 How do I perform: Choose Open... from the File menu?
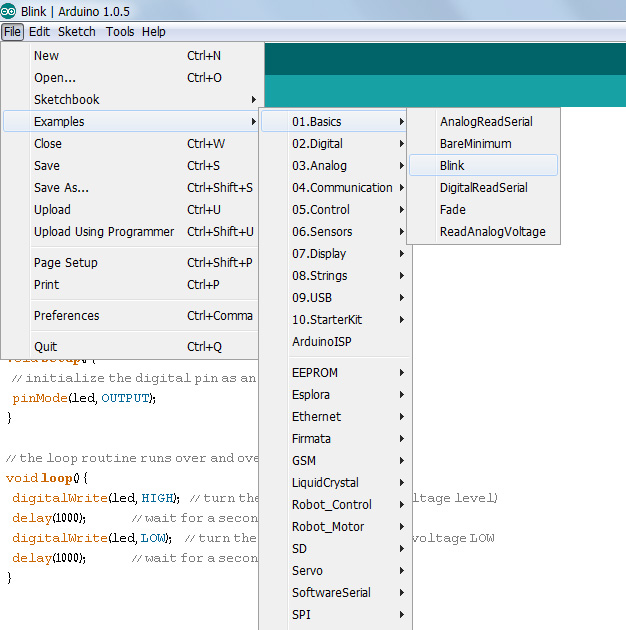(131, 78)
